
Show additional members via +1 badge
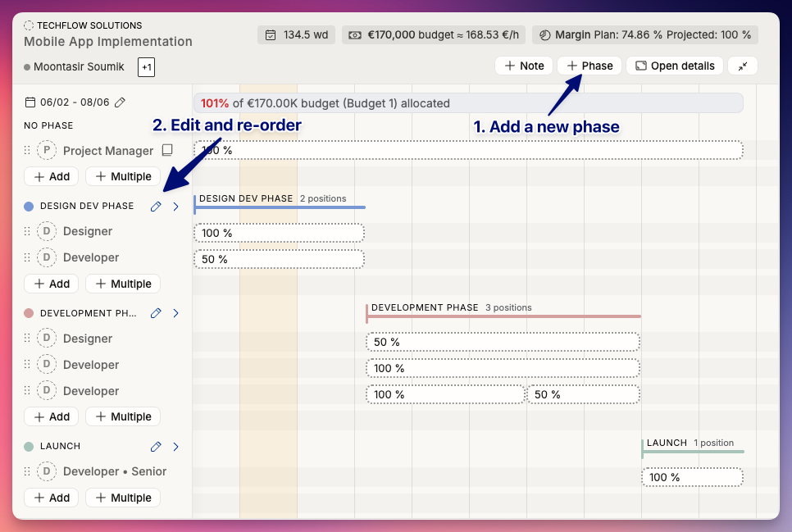pos(147,67)
